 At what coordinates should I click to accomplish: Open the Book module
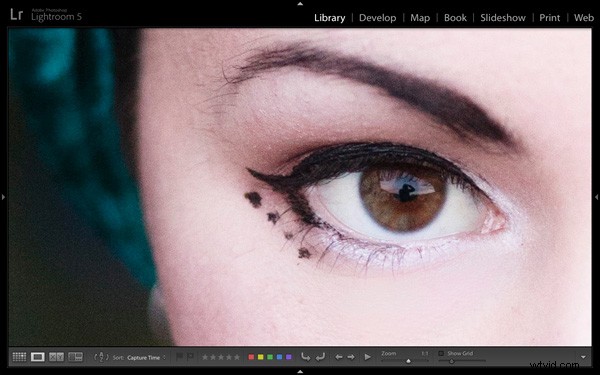pyautogui.click(x=455, y=18)
